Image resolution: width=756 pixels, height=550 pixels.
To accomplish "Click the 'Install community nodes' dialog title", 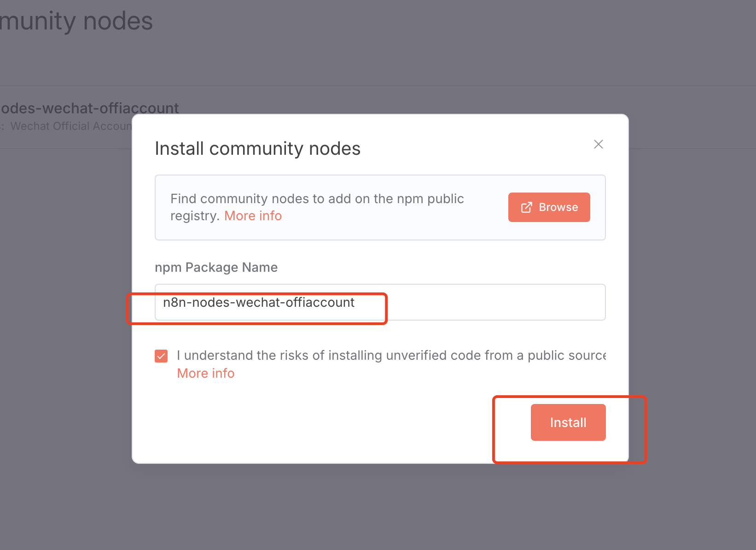I will tap(257, 148).
